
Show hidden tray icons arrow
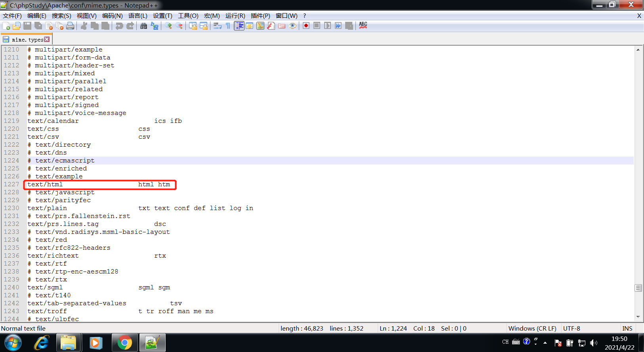pyautogui.click(x=545, y=343)
